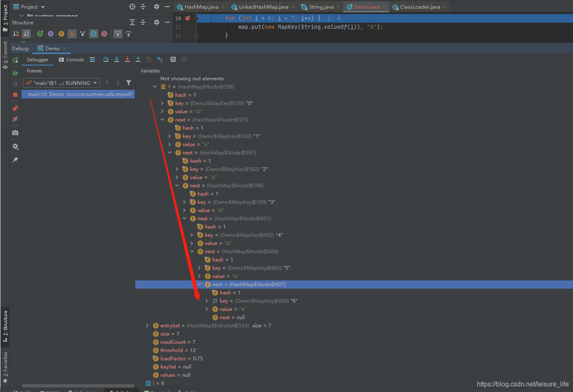This screenshot has width=573, height=392.
Task: Toggle Show non-public lock icon
Action: pyautogui.click(x=72, y=34)
